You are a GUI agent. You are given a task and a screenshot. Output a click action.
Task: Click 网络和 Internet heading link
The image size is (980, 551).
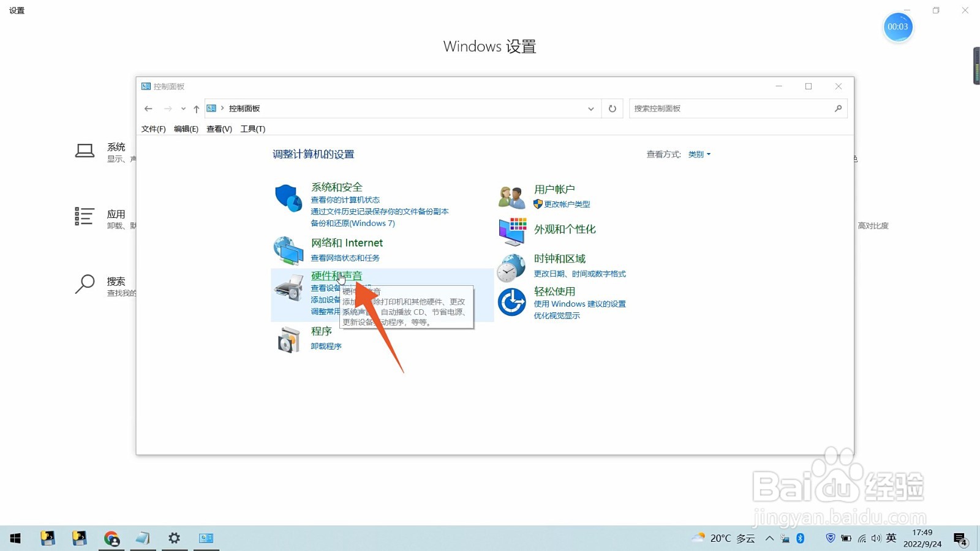pyautogui.click(x=347, y=243)
